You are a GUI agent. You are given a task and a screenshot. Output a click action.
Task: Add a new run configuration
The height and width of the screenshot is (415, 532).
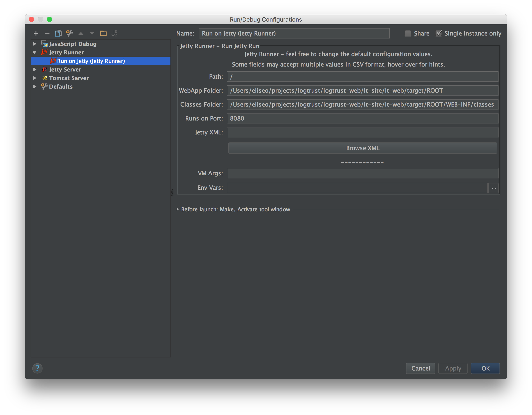pos(36,33)
